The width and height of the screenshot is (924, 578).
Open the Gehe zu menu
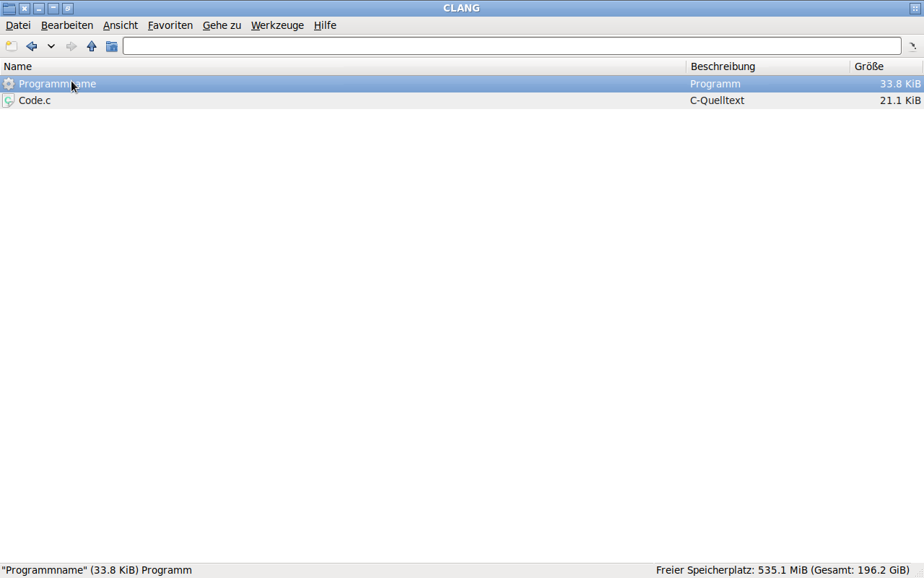[222, 25]
